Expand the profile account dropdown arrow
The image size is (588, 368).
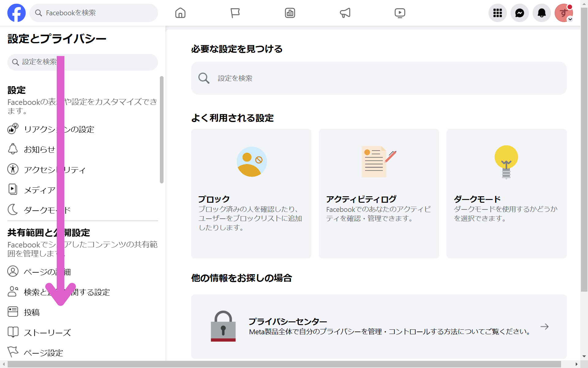coord(570,19)
